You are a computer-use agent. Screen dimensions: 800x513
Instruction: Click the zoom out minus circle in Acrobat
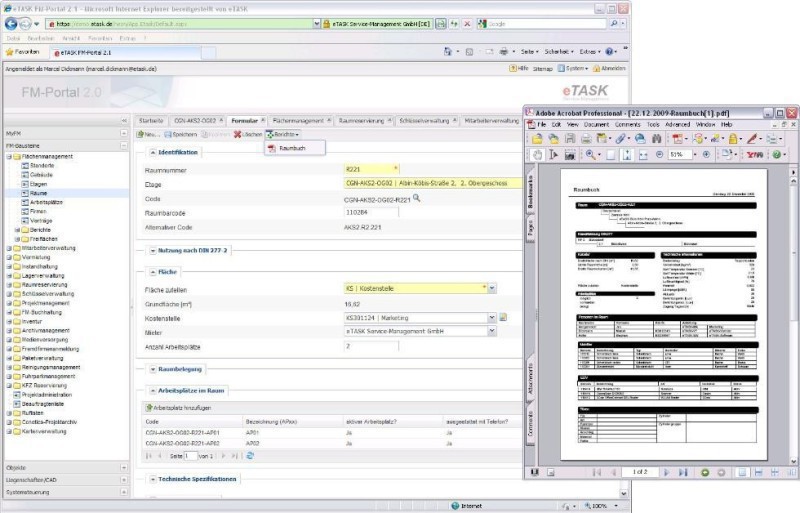[659, 154]
